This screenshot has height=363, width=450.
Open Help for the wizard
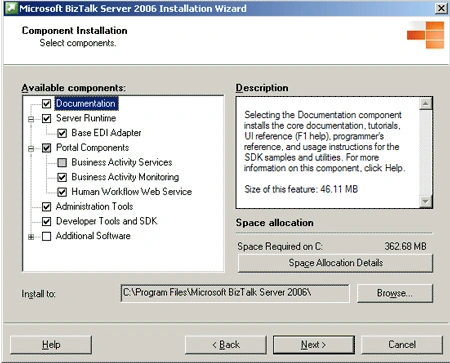click(51, 345)
